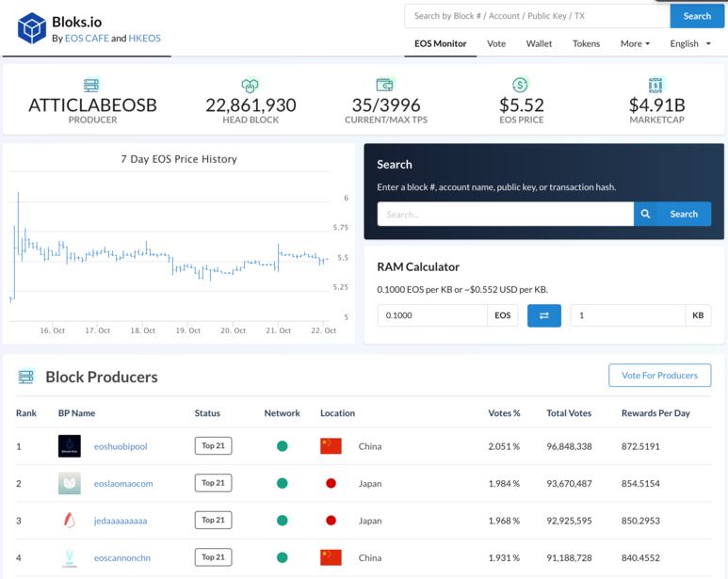Click the Rank column header
This screenshot has height=579, width=728.
pos(26,413)
